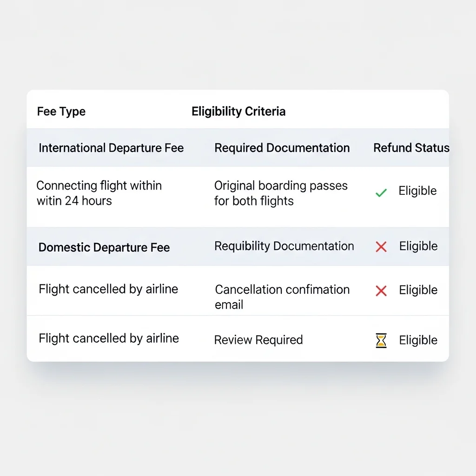Click the Review Required text
476x476 pixels.
pos(258,340)
